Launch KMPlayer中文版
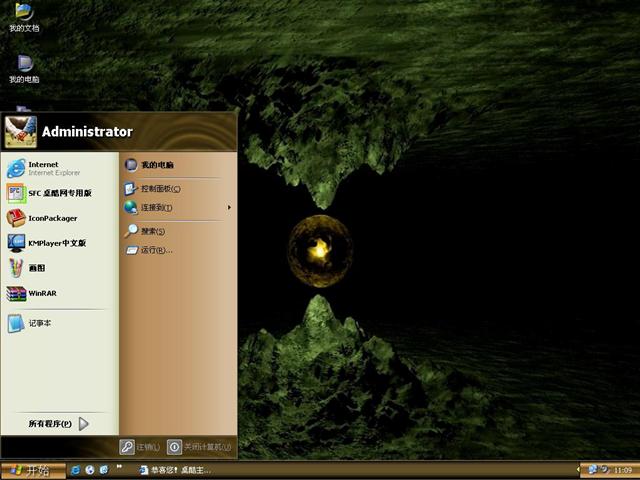This screenshot has height=480, width=640. tap(55, 243)
